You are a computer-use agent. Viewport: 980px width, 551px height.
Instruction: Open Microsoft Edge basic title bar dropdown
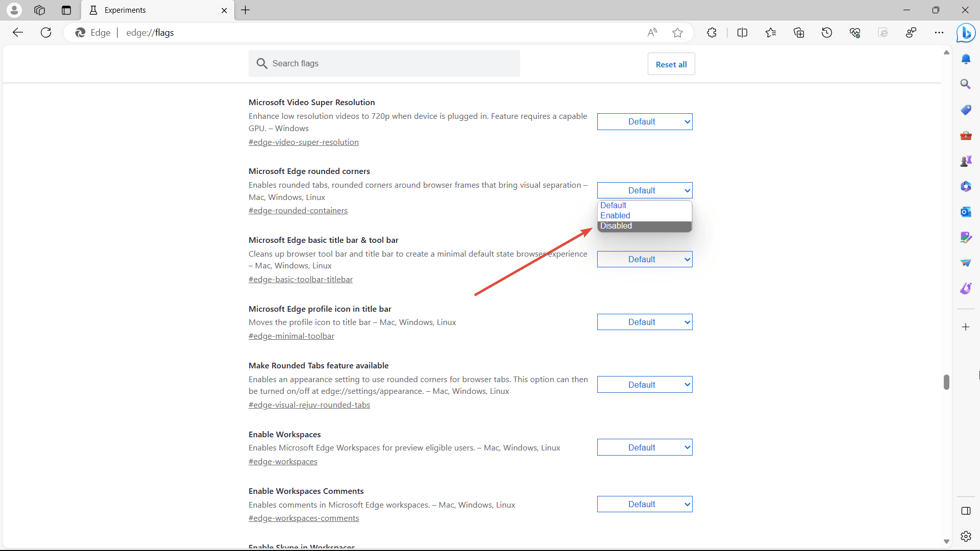click(644, 259)
